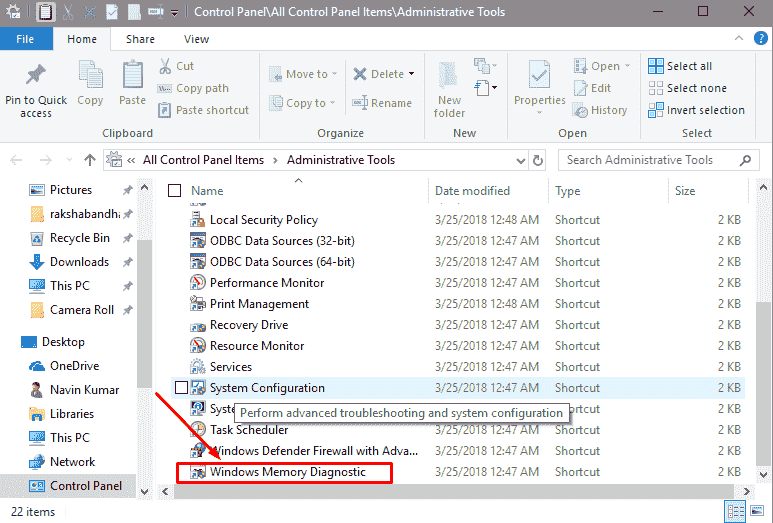Switch to the Share tab

point(140,39)
